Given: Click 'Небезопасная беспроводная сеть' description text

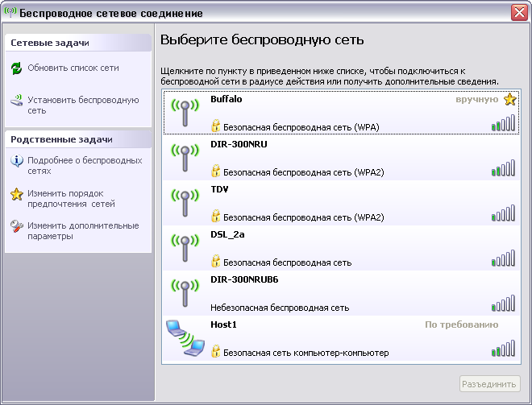Looking at the screenshot, I should [x=280, y=308].
